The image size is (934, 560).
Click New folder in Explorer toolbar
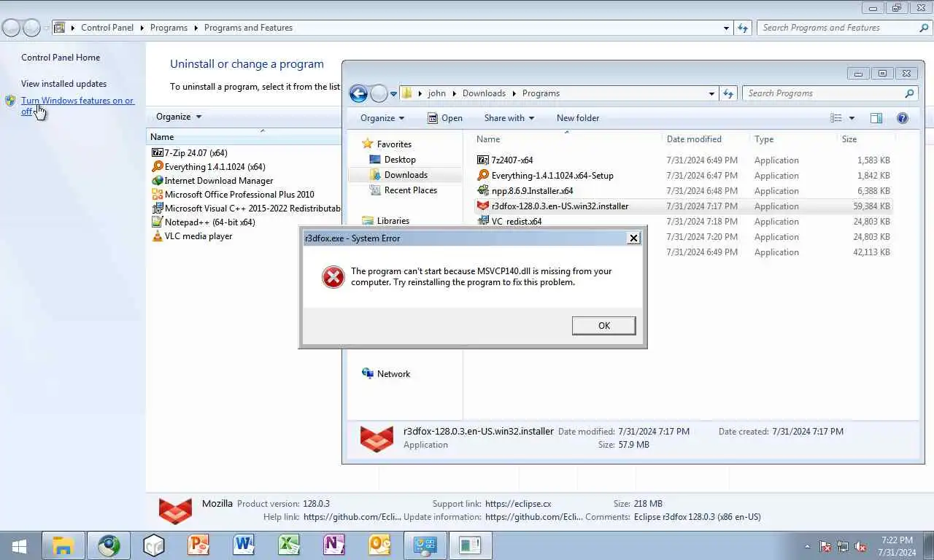click(577, 118)
